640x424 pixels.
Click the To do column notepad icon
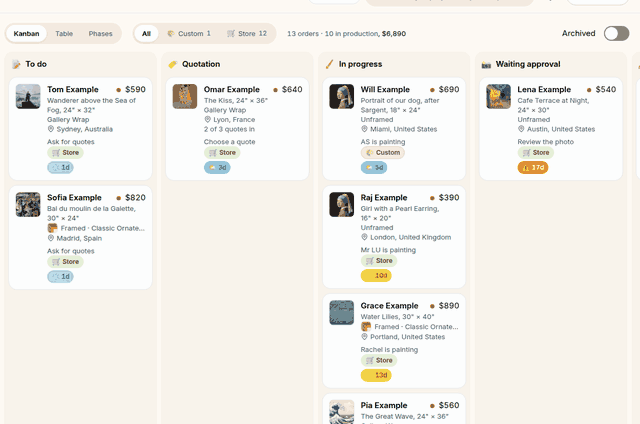point(16,64)
